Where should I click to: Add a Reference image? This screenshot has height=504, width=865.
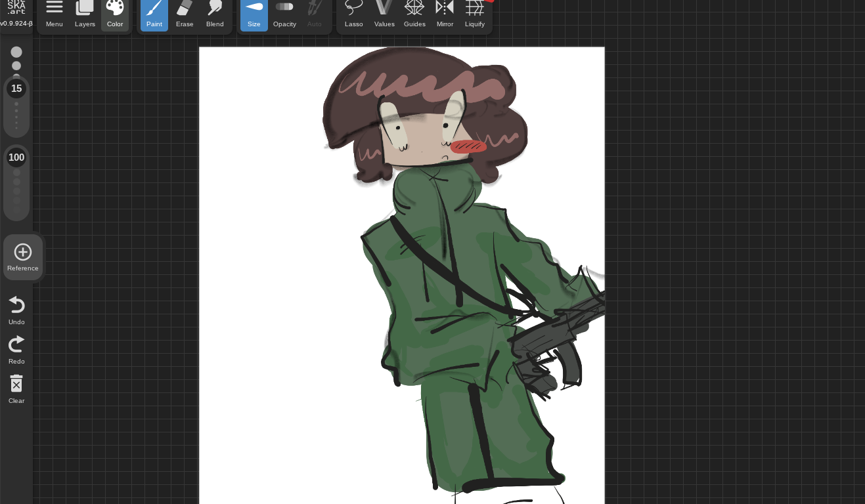point(23,257)
